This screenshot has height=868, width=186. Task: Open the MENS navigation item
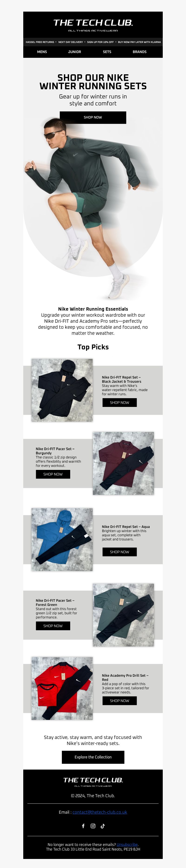[x=42, y=52]
